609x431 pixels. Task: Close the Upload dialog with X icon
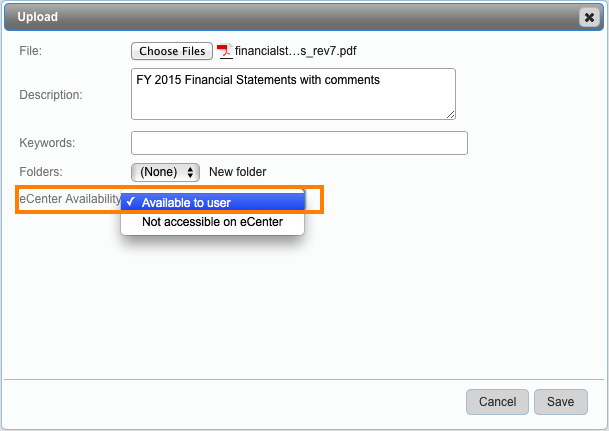(588, 17)
